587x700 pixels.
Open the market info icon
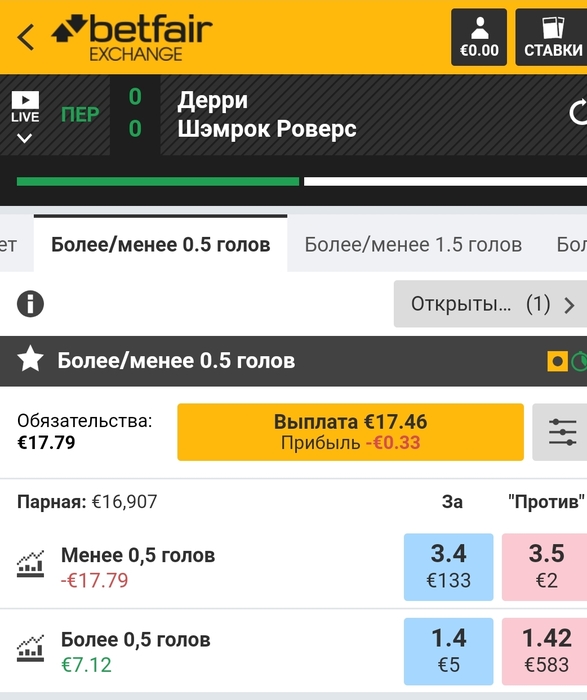(x=30, y=304)
